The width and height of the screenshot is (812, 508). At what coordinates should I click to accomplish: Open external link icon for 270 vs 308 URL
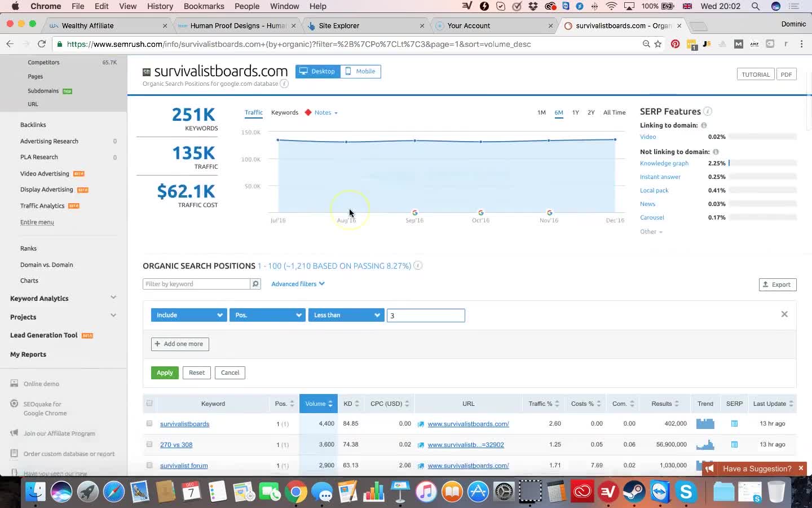click(421, 445)
